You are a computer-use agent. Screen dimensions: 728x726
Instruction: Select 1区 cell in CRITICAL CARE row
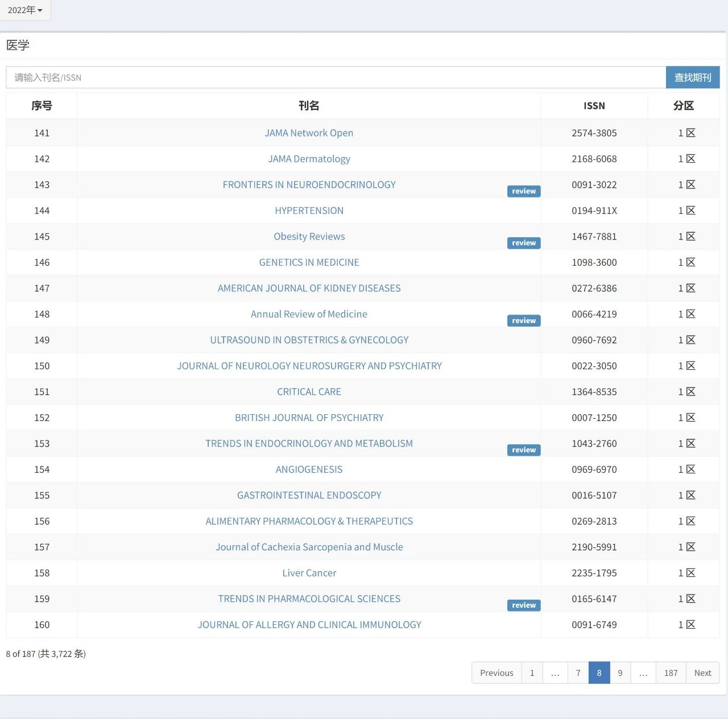pyautogui.click(x=684, y=392)
